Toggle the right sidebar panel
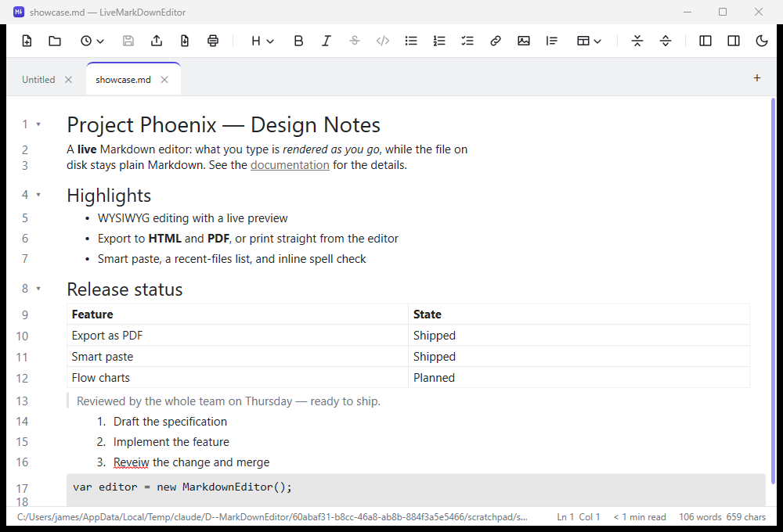This screenshot has height=532, width=783. point(734,41)
